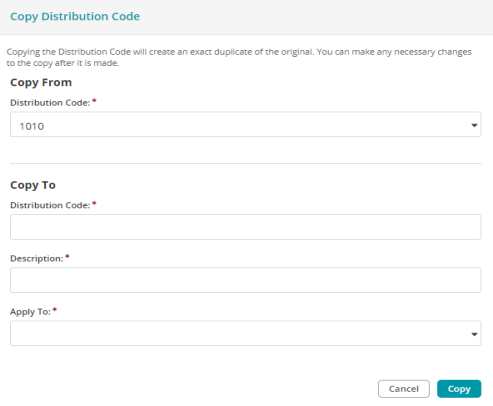Screen dimensions: 493x406
Task: Click the Apply To dropdown arrow icon
Action: click(x=474, y=334)
